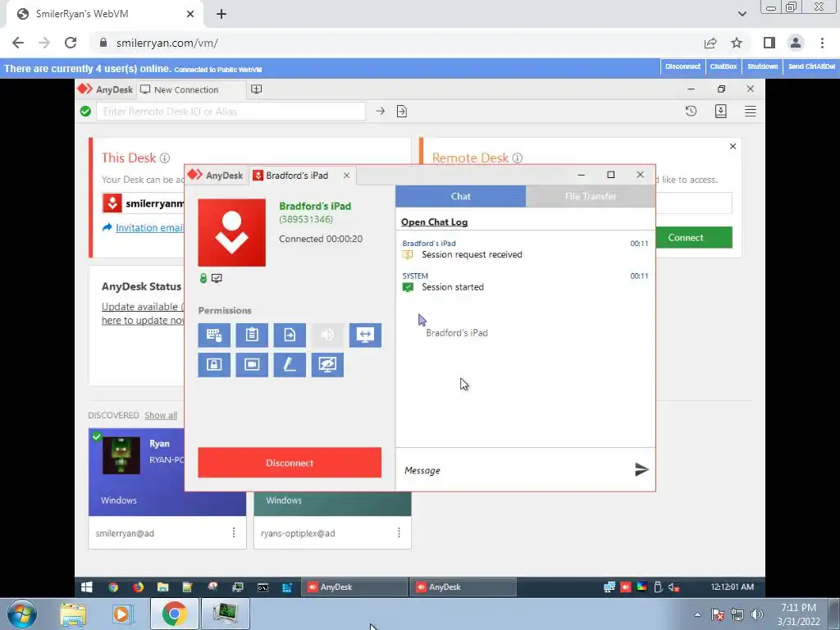Expand Chrome tab search chevron
This screenshot has width=840, height=630.
(742, 14)
